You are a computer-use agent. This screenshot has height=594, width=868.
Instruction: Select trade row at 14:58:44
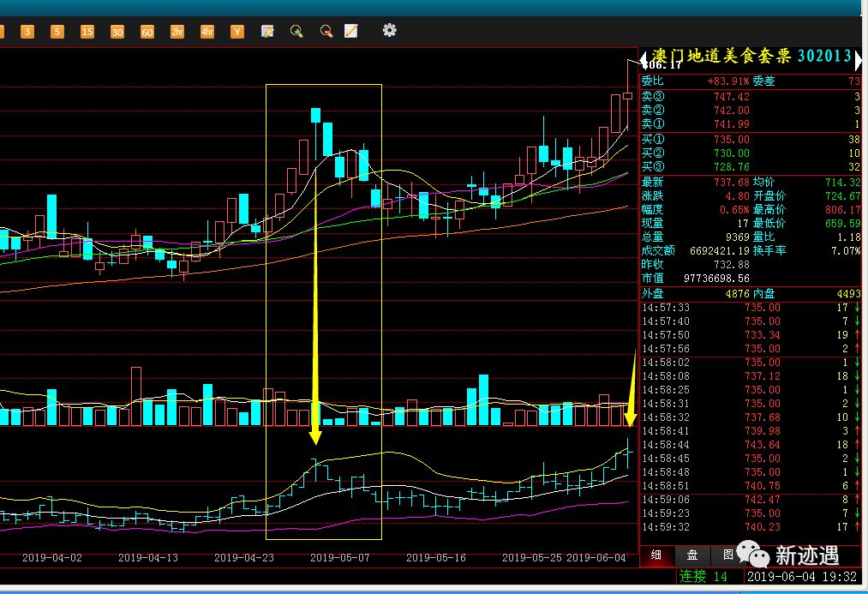751,445
